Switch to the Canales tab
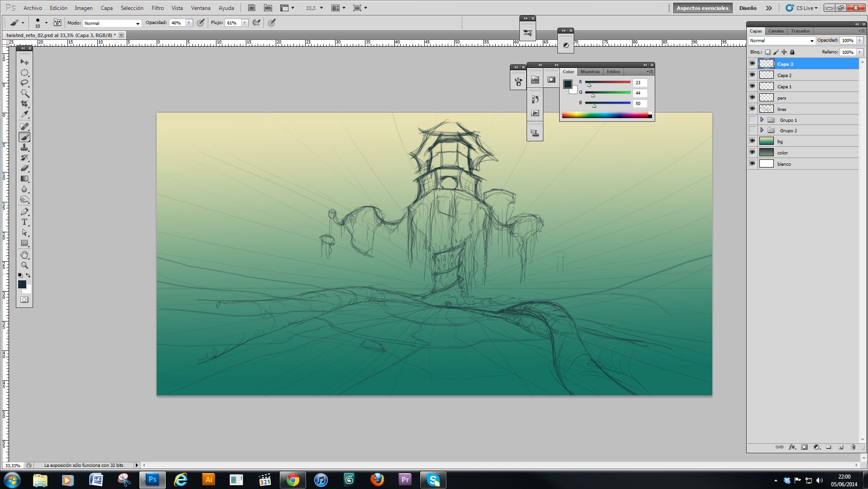The height and width of the screenshot is (489, 868). click(776, 31)
